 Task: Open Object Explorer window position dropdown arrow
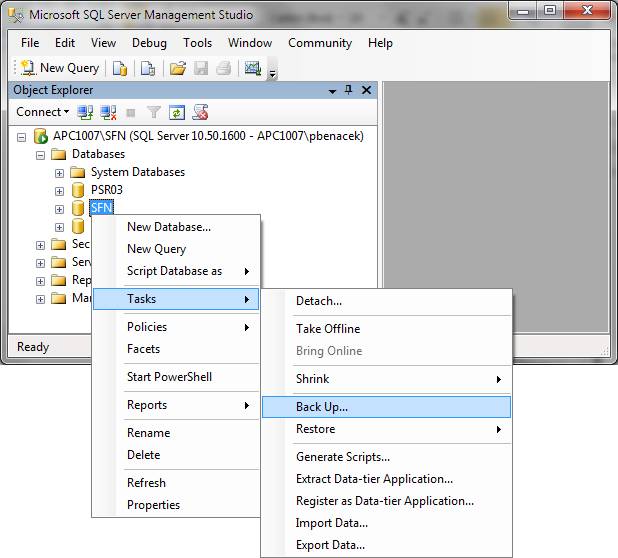click(x=332, y=91)
